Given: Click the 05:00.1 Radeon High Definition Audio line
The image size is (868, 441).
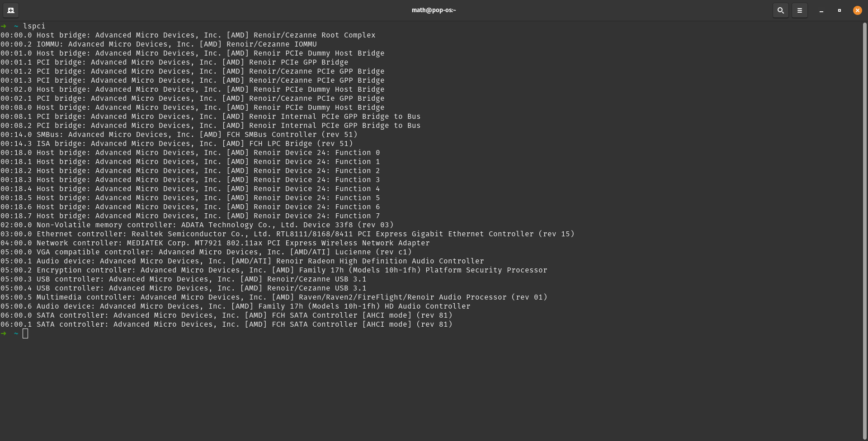Looking at the screenshot, I should click(242, 261).
